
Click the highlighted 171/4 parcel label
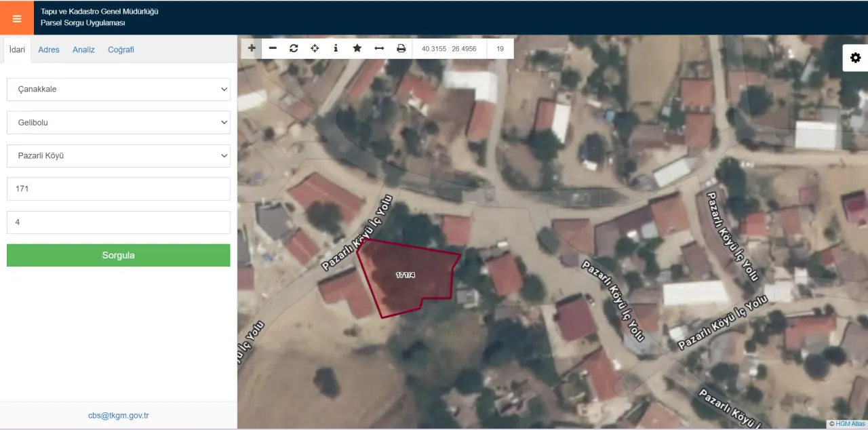(x=406, y=275)
